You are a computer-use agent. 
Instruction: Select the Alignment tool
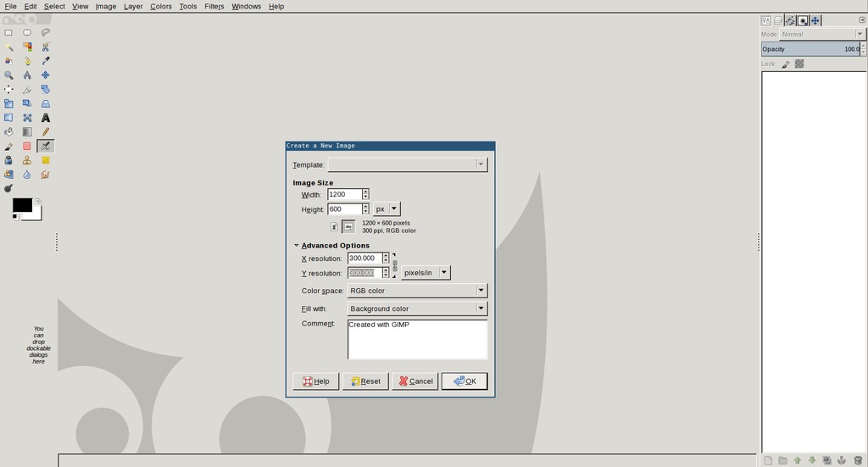tap(8, 89)
